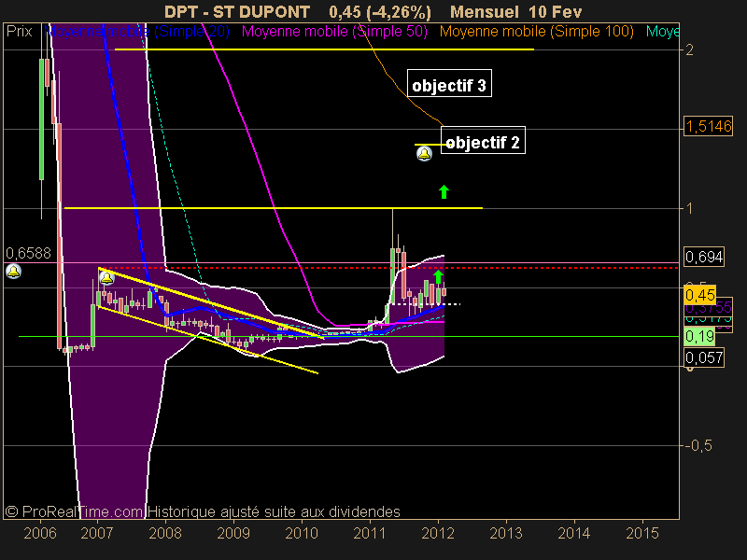Select the white dotted line near 2012
This screenshot has height=560, width=747.
click(x=426, y=304)
